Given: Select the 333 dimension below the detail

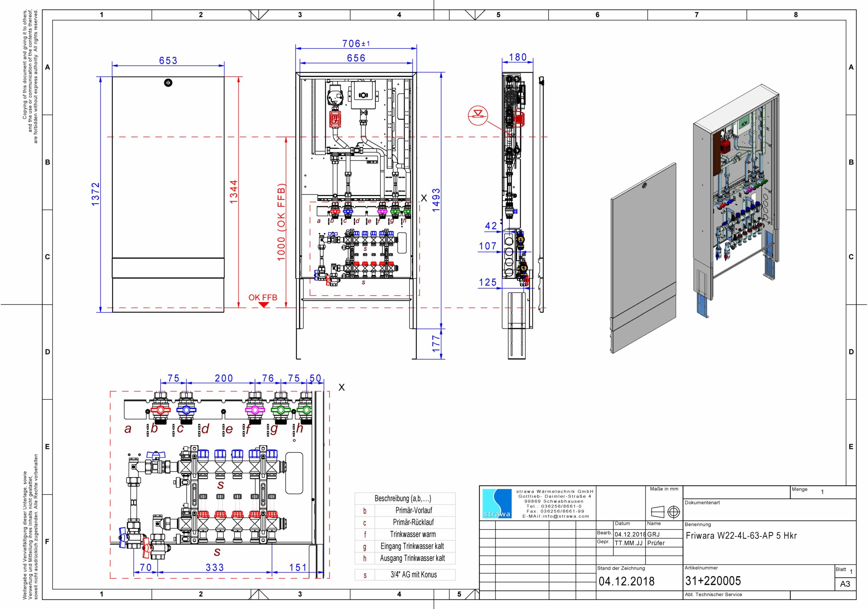Looking at the screenshot, I should (x=215, y=567).
